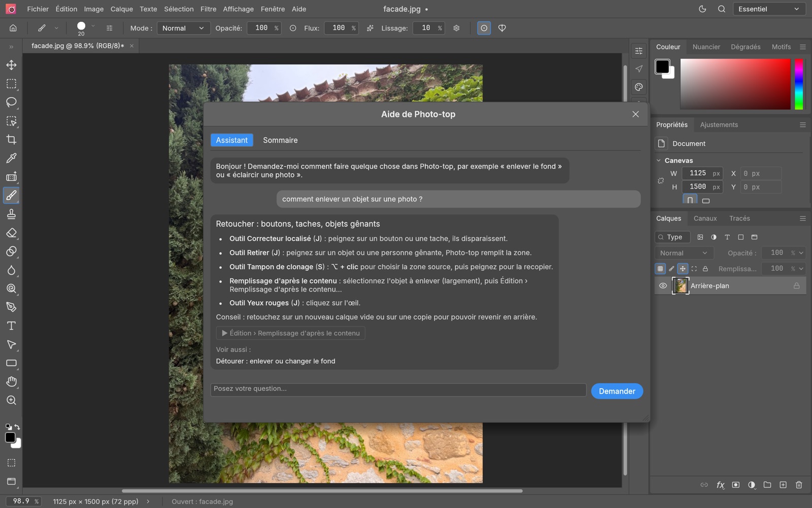Add a layer style with fx icon

(720, 485)
